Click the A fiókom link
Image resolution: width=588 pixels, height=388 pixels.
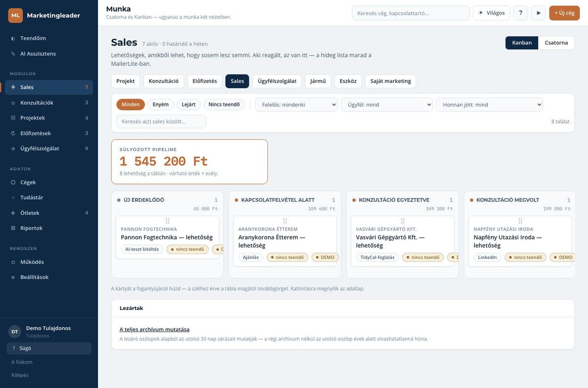[22, 362]
